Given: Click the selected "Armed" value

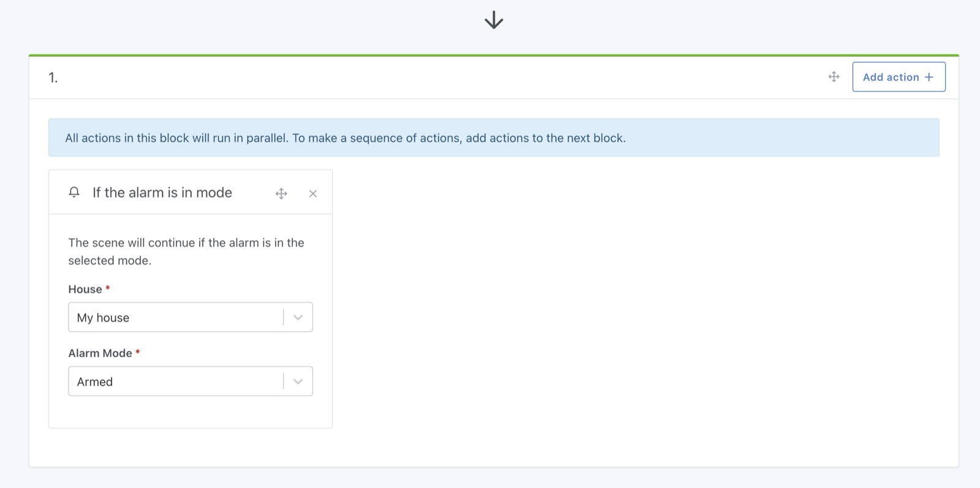Looking at the screenshot, I should 95,382.
